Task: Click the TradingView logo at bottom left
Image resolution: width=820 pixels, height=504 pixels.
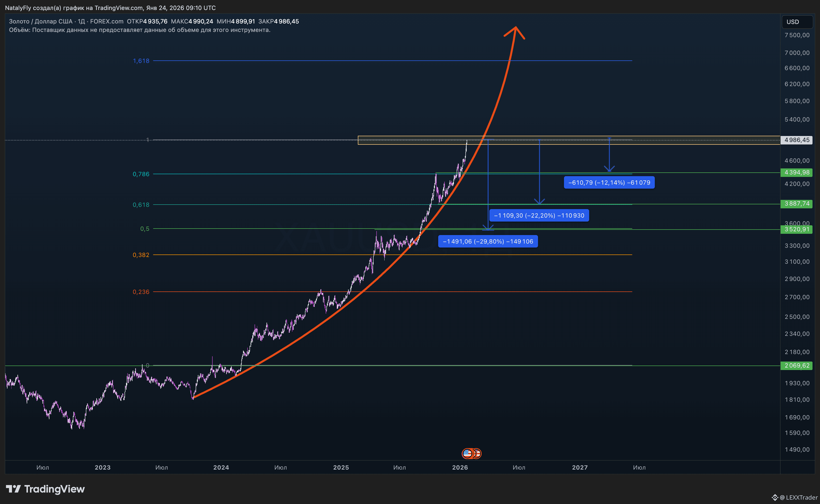Action: [x=45, y=489]
